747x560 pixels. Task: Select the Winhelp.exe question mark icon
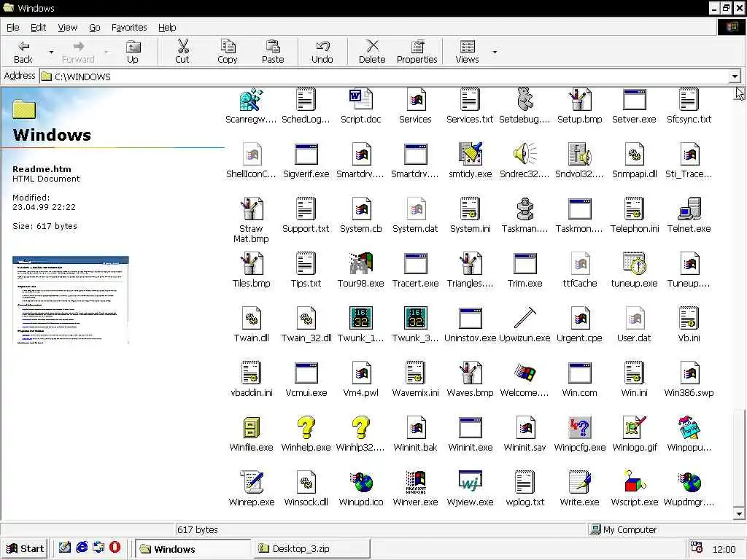coord(306,427)
